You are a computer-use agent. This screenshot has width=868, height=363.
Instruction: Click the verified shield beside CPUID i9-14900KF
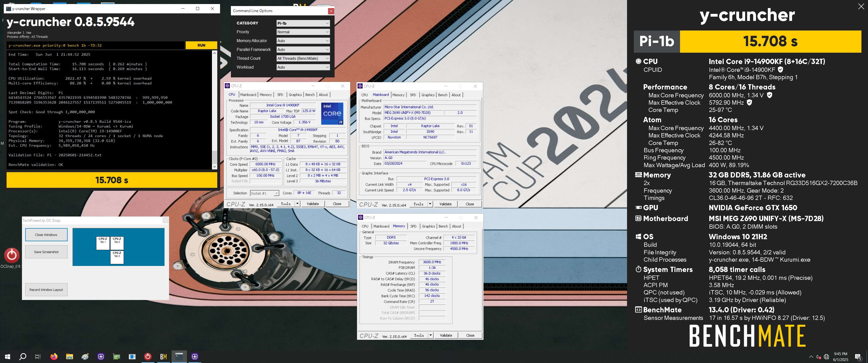(780, 69)
